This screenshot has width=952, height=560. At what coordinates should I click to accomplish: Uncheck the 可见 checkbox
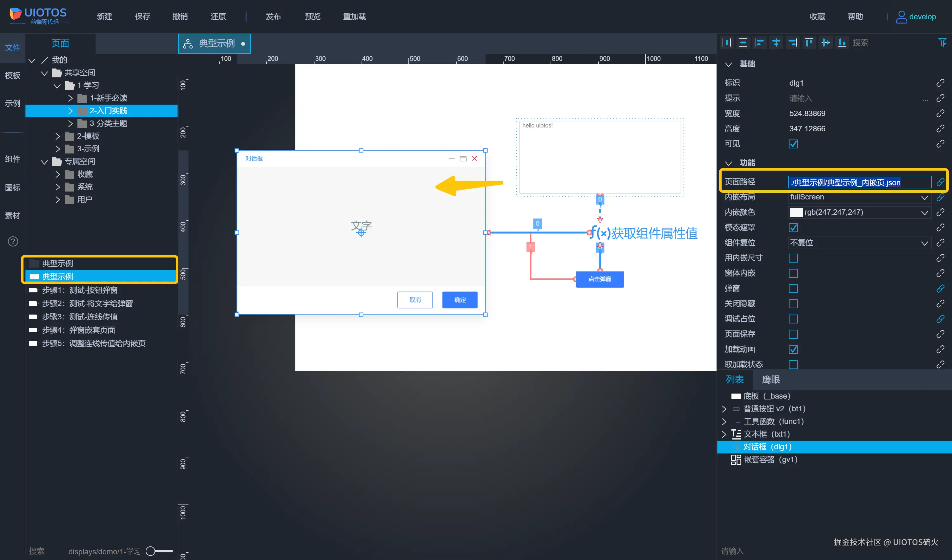click(x=793, y=144)
